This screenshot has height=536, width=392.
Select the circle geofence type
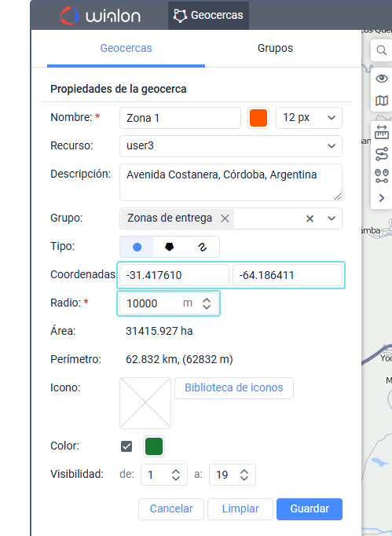[x=137, y=247]
